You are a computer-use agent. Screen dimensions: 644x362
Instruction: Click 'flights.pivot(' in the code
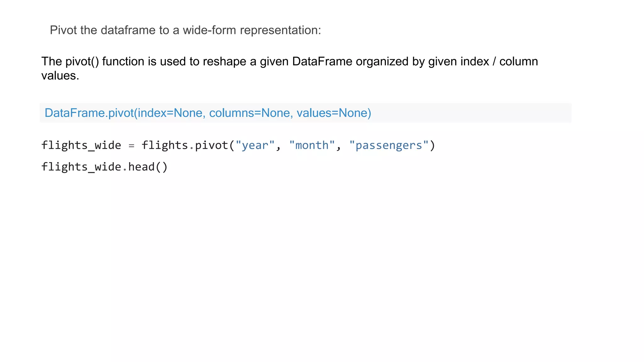[188, 145]
